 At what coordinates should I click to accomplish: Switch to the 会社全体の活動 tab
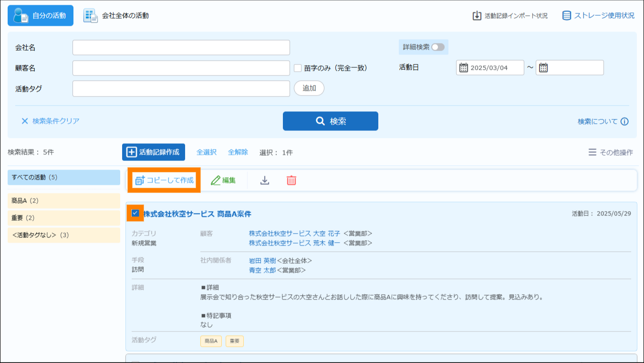coord(116,16)
